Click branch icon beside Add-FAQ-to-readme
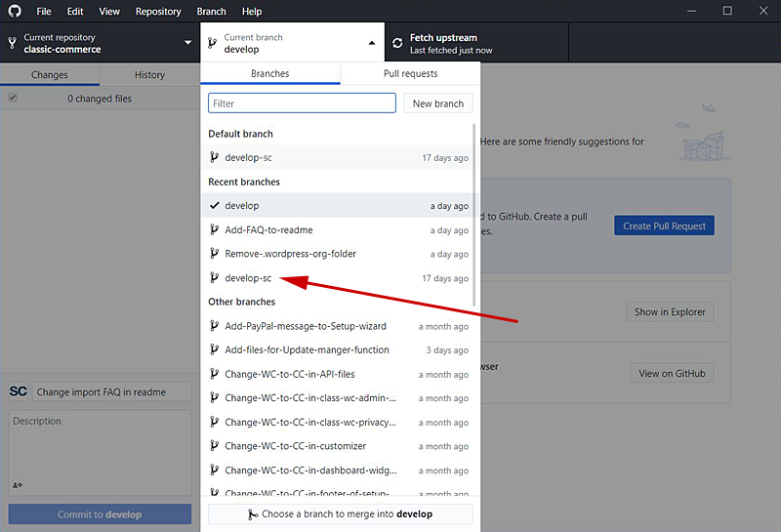The image size is (781, 532). coord(214,229)
